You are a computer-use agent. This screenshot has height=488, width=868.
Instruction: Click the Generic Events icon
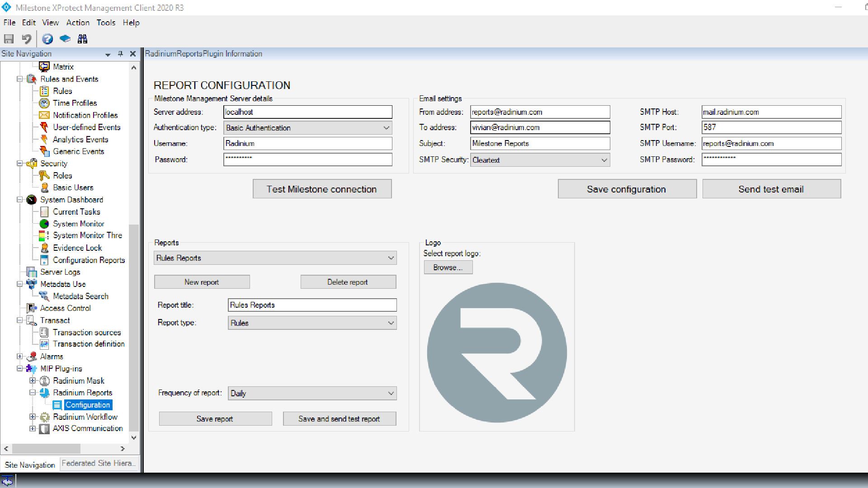[x=44, y=151]
